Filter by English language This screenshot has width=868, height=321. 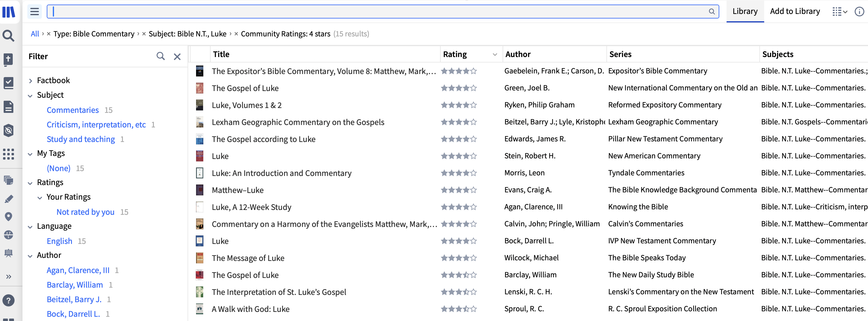click(59, 241)
